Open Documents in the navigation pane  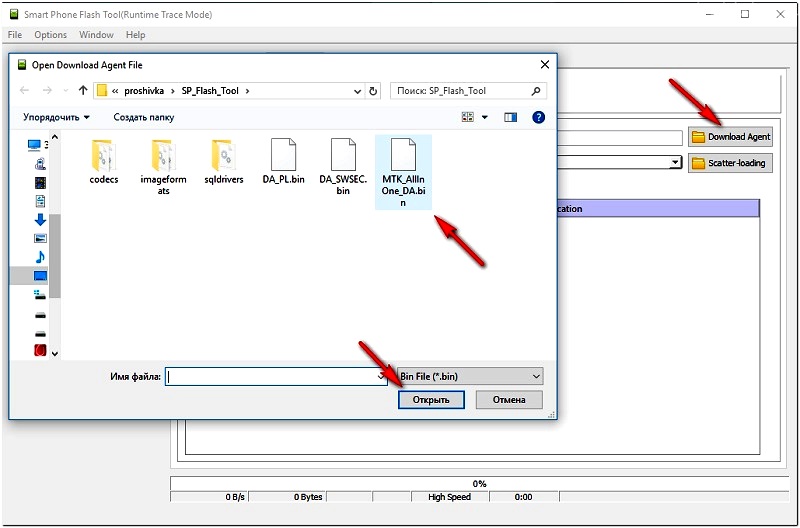pos(40,201)
